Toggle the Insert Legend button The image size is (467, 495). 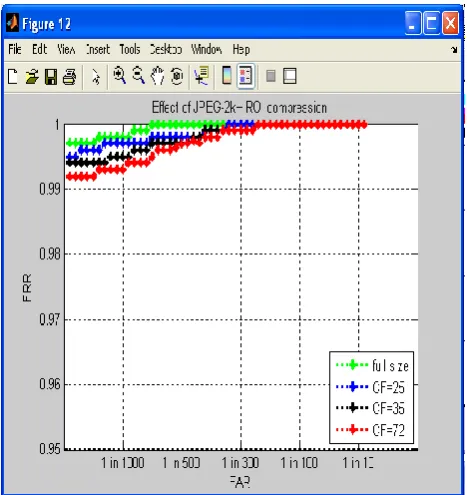[x=246, y=76]
